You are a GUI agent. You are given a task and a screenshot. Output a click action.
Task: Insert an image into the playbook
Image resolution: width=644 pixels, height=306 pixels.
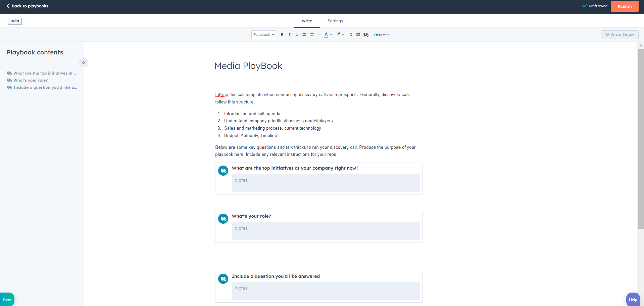(358, 35)
